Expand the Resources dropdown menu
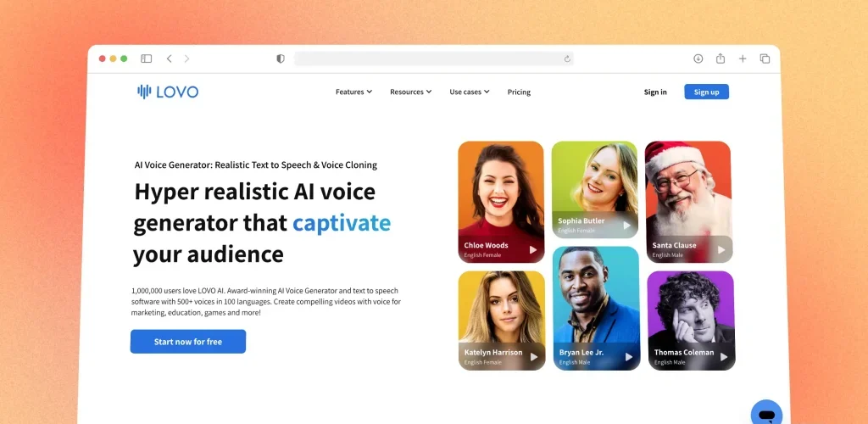The height and width of the screenshot is (424, 868). click(x=411, y=92)
